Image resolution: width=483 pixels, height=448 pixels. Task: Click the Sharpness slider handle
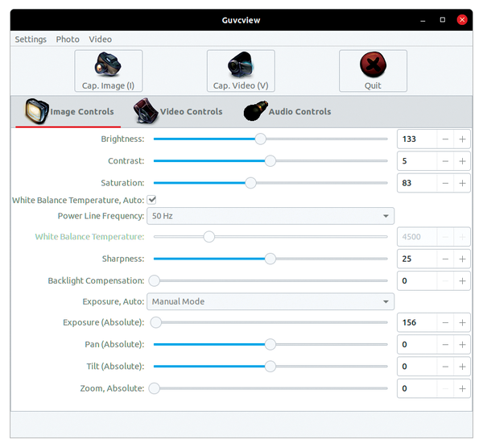[x=270, y=259]
